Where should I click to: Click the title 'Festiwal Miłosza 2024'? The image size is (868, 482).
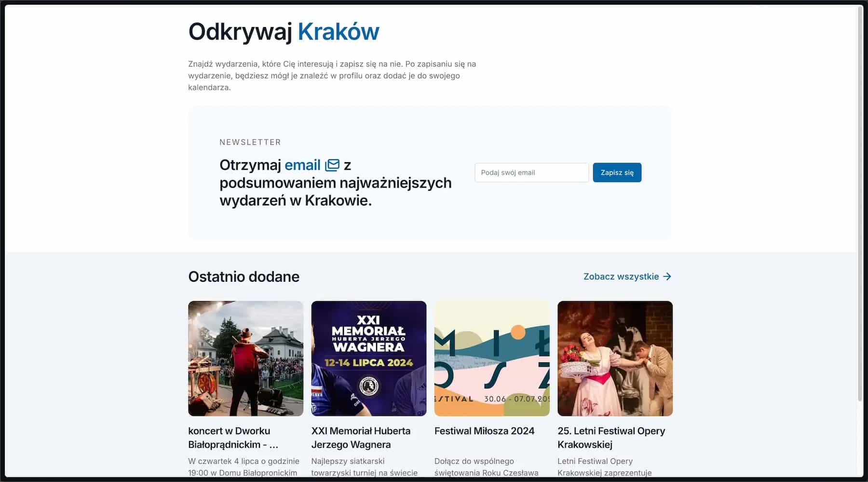pyautogui.click(x=484, y=431)
